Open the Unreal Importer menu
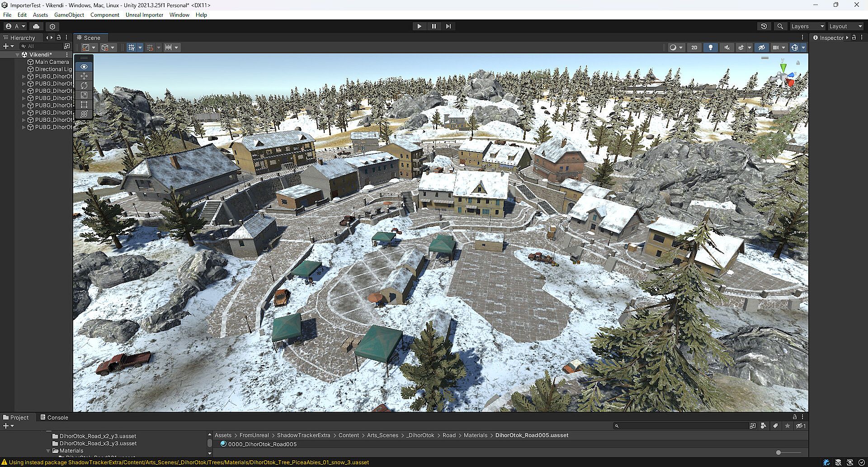The height and width of the screenshot is (467, 868). tap(144, 15)
